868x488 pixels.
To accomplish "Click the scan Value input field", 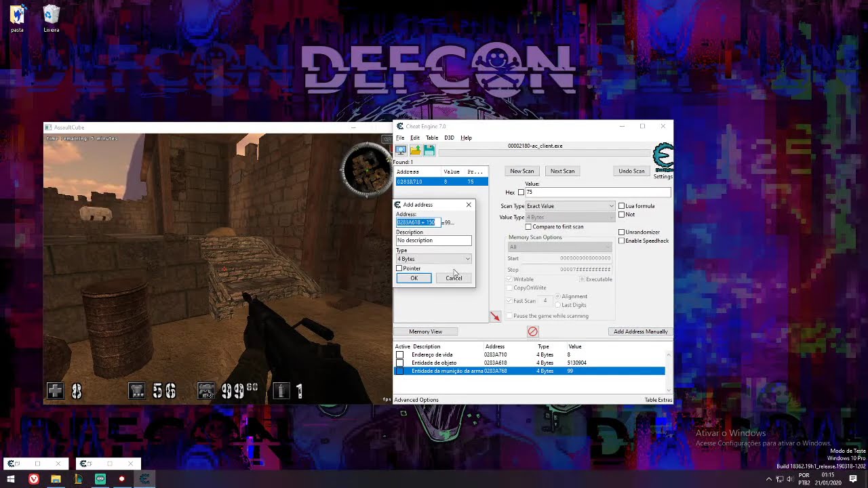I will pos(597,192).
